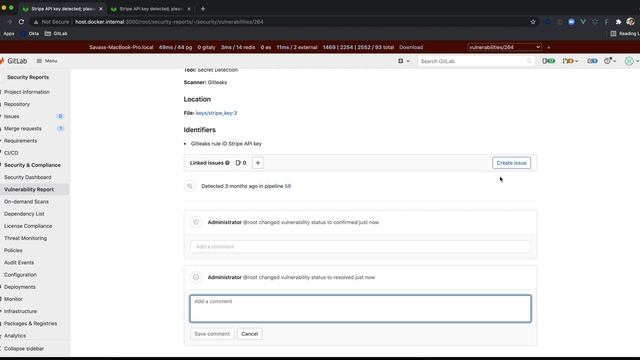Open Threat Monitoring sidebar item
The height and width of the screenshot is (360, 640).
click(x=25, y=238)
